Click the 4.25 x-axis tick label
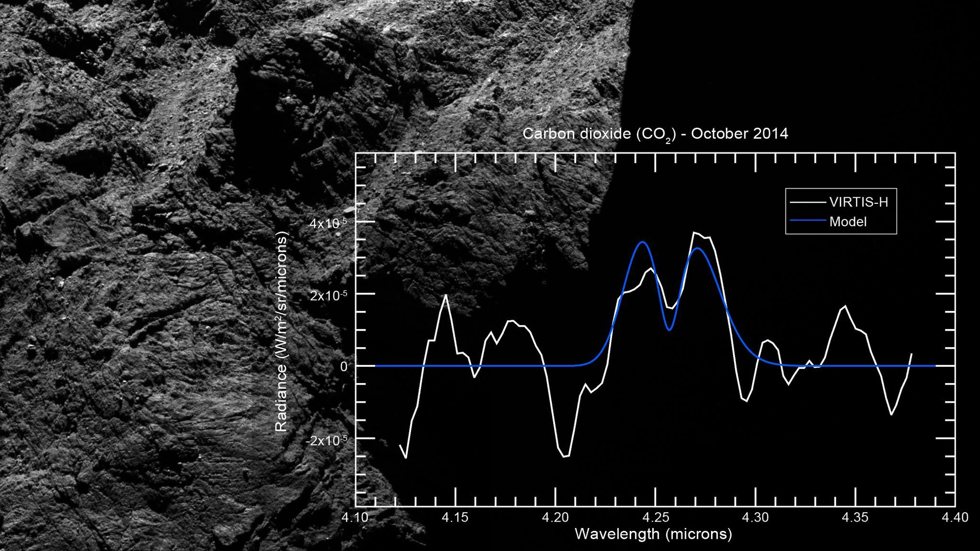The width and height of the screenshot is (980, 551). (x=655, y=517)
